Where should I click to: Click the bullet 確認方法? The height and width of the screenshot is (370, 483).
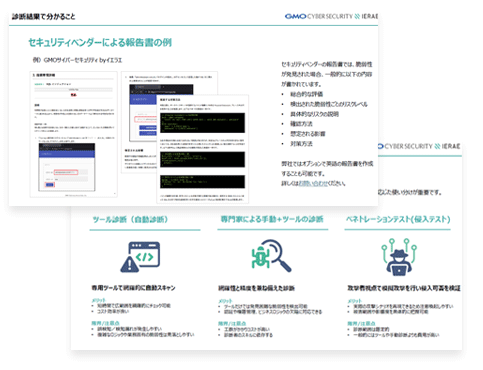coord(301,124)
